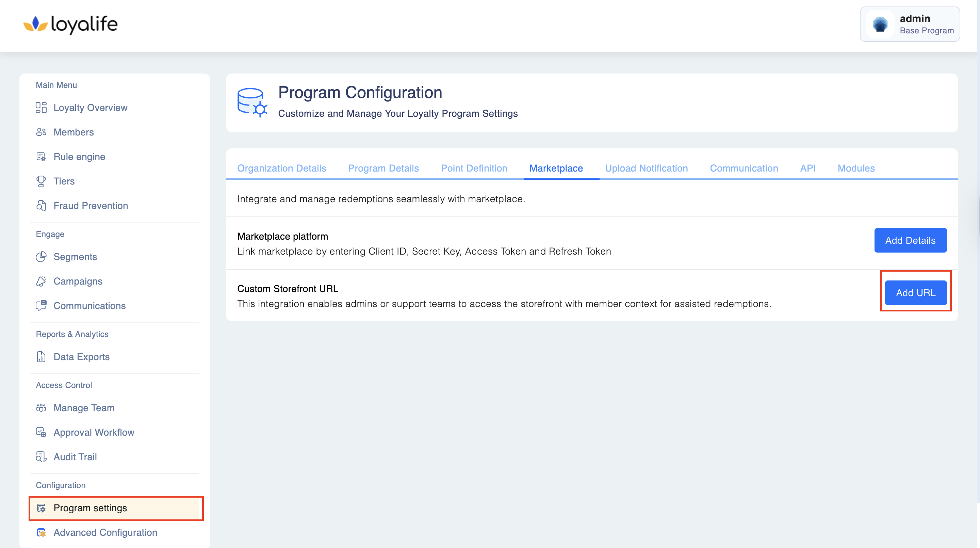The height and width of the screenshot is (548, 980).
Task: Click the Members people icon
Action: point(41,132)
